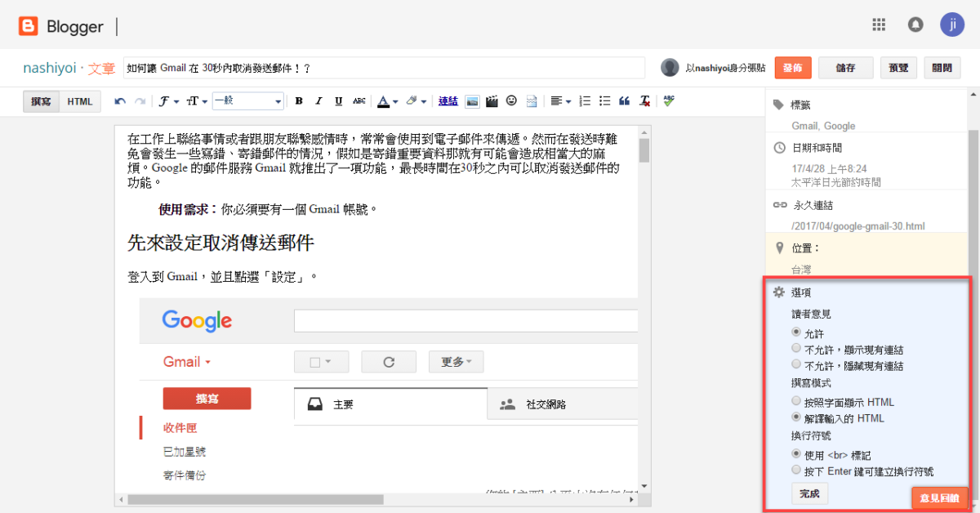Format text as a quote

[625, 101]
